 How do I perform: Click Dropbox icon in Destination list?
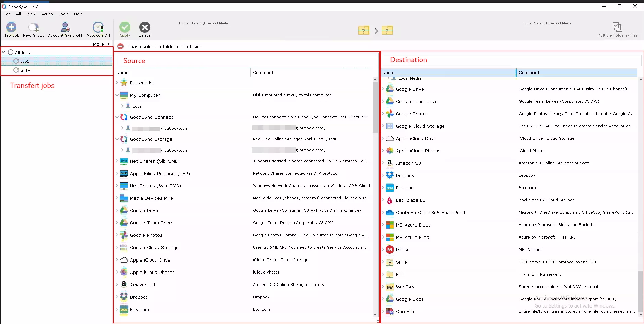(390, 175)
